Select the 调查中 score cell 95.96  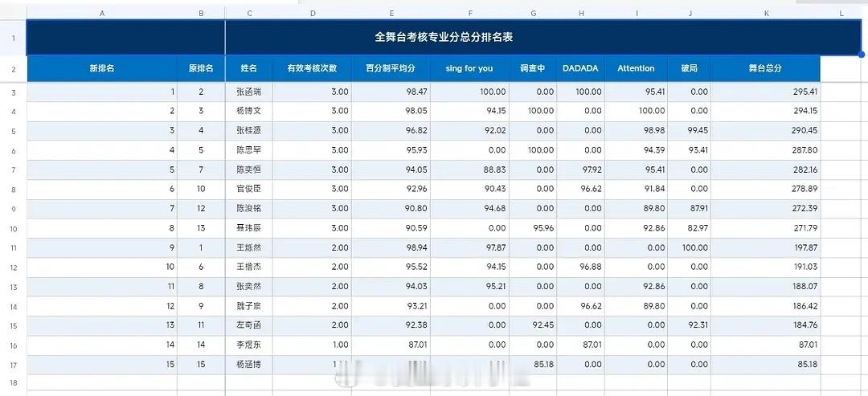[x=533, y=228]
